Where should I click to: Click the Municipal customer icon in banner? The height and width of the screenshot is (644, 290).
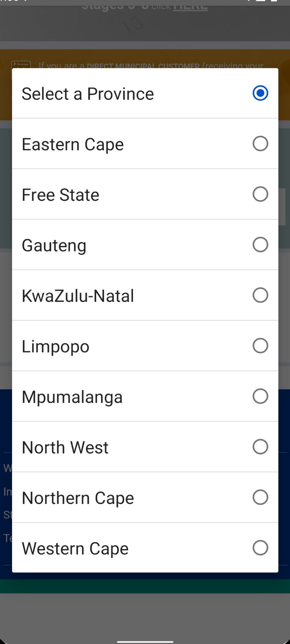tap(20, 65)
